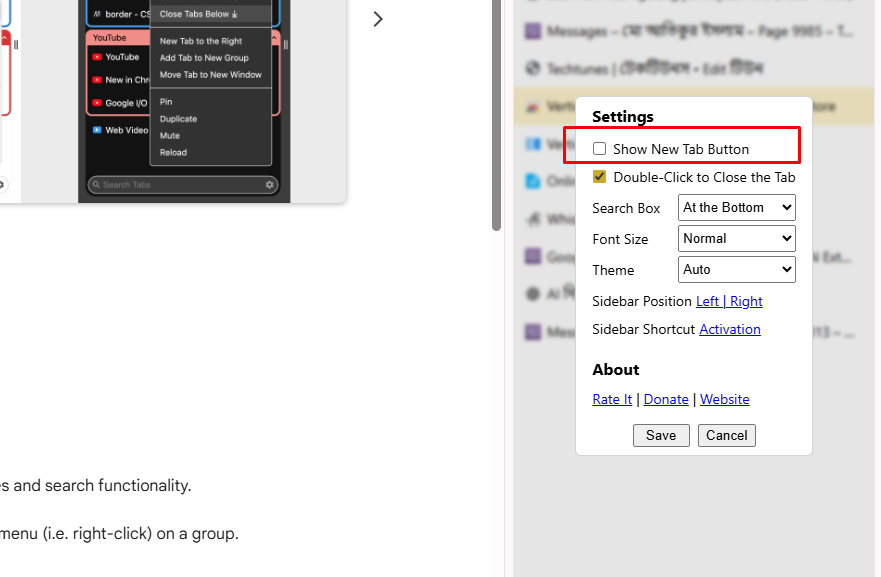Screen dimensions: 881x577
Task: Change Font Size using its dropdown
Action: [737, 238]
